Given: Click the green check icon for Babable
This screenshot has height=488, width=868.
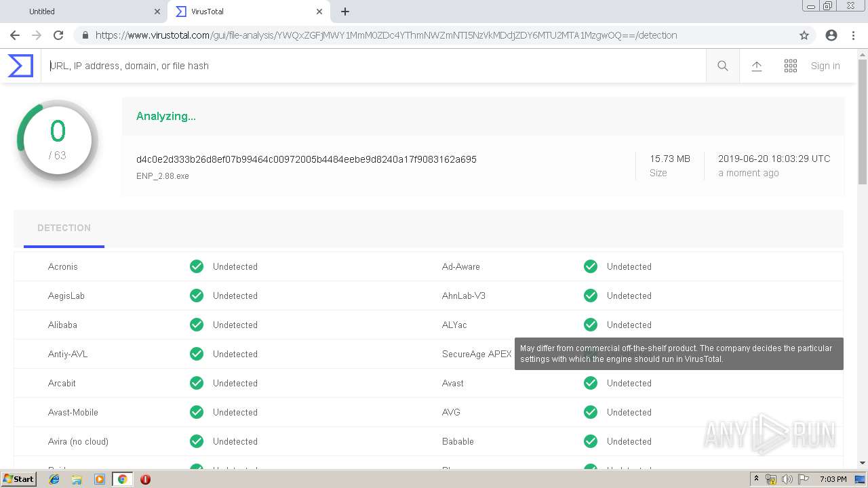Looking at the screenshot, I should (x=591, y=441).
